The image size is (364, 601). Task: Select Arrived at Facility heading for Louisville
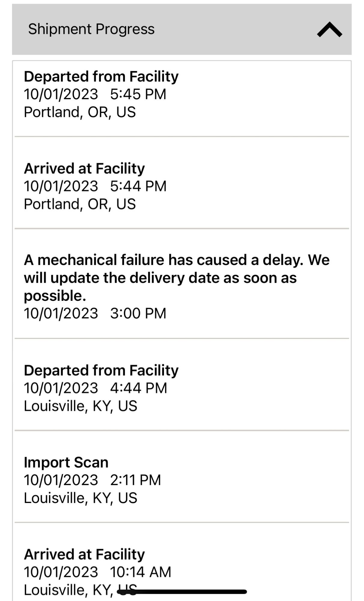point(84,554)
